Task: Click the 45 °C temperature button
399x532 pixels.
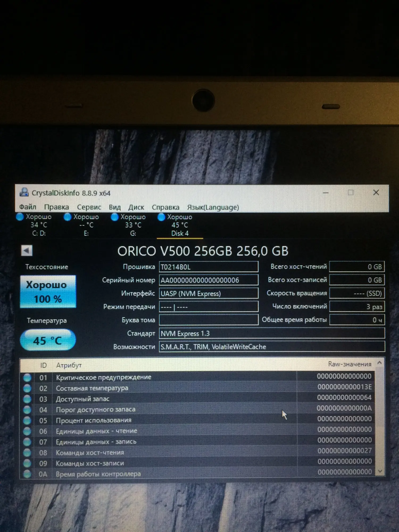Action: (48, 340)
